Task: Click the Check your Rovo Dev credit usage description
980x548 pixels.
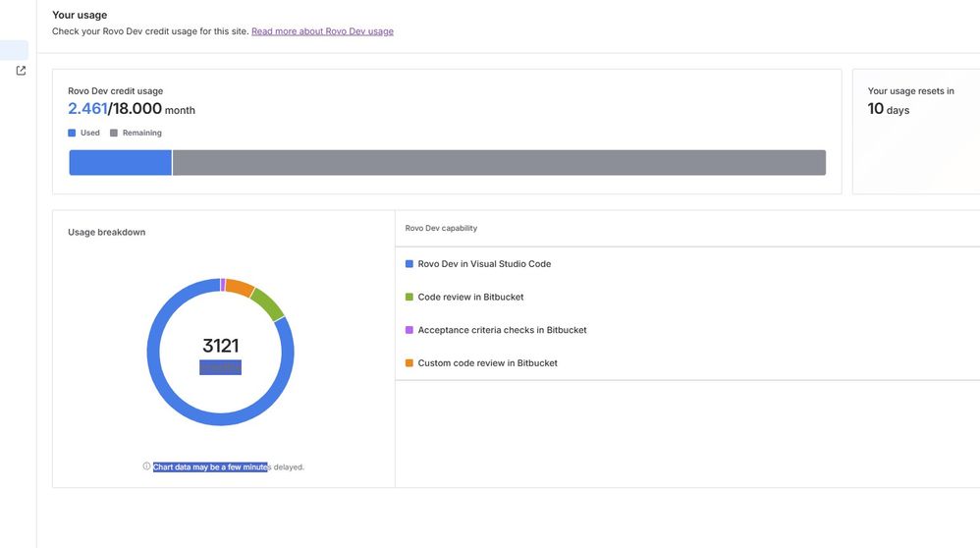Action: pos(150,31)
